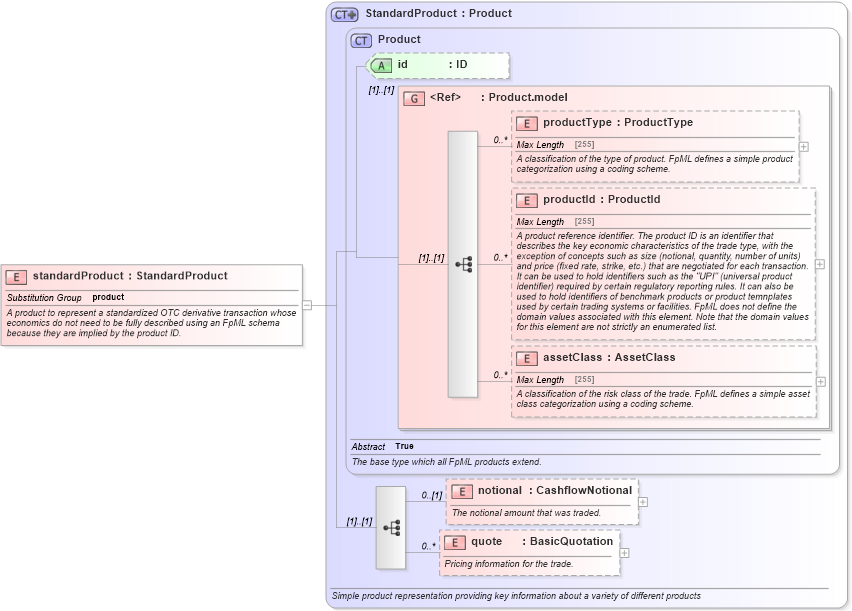Click the E icon of assetClass element
852x611 pixels.
click(x=527, y=358)
